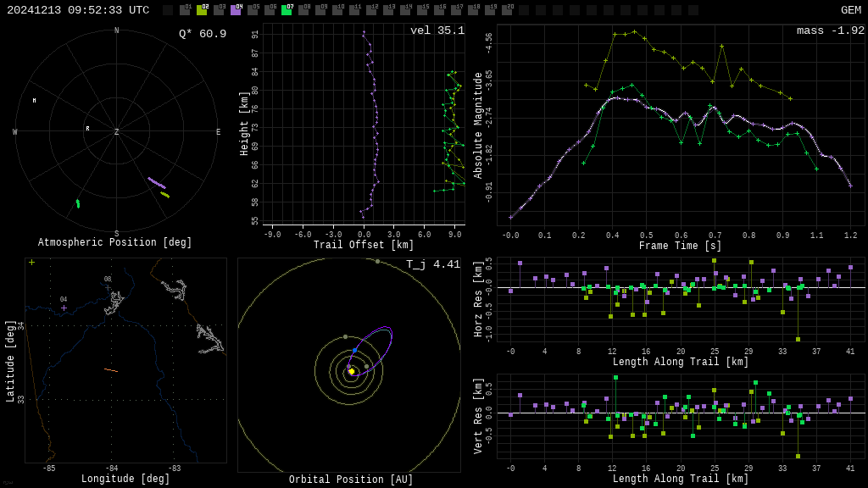This screenshot has height=488, width=868.
Task: Click the Q* 60.9 value label
Action: coord(202,34)
